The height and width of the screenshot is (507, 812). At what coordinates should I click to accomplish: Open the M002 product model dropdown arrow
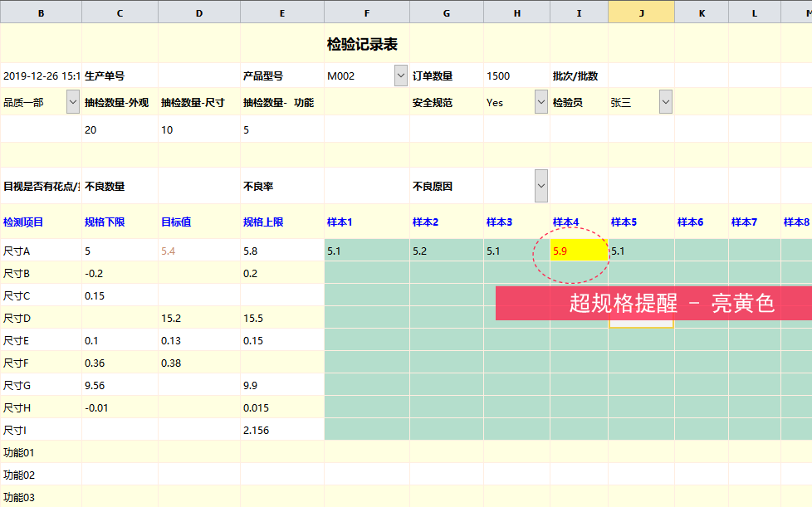tap(401, 76)
